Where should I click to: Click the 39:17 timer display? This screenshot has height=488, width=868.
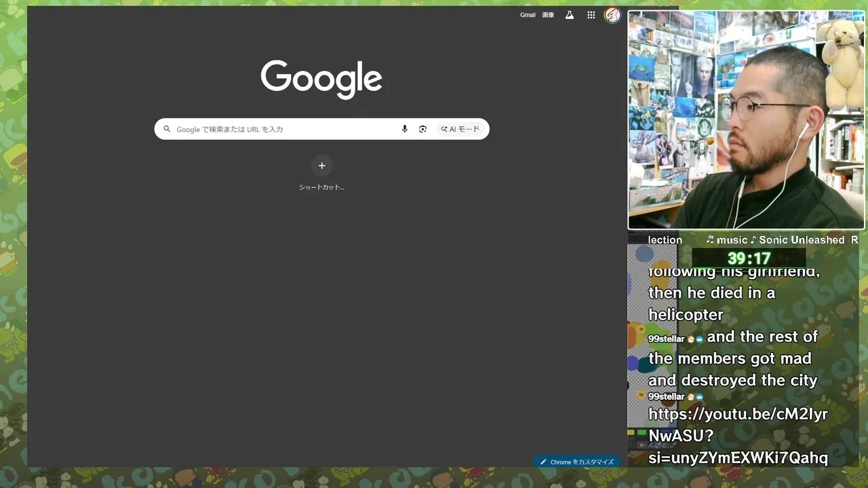click(x=749, y=258)
